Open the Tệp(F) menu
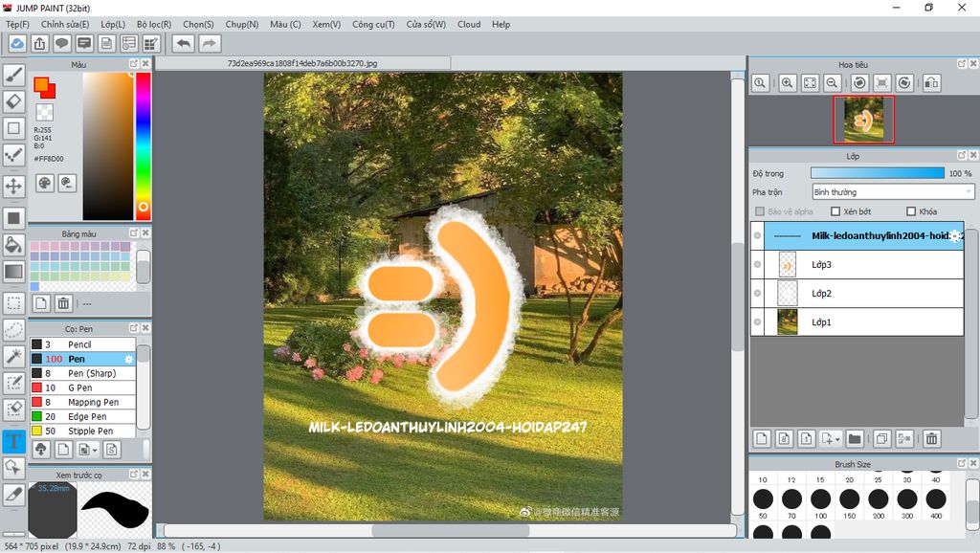The height and width of the screenshot is (553, 980). click(x=17, y=24)
